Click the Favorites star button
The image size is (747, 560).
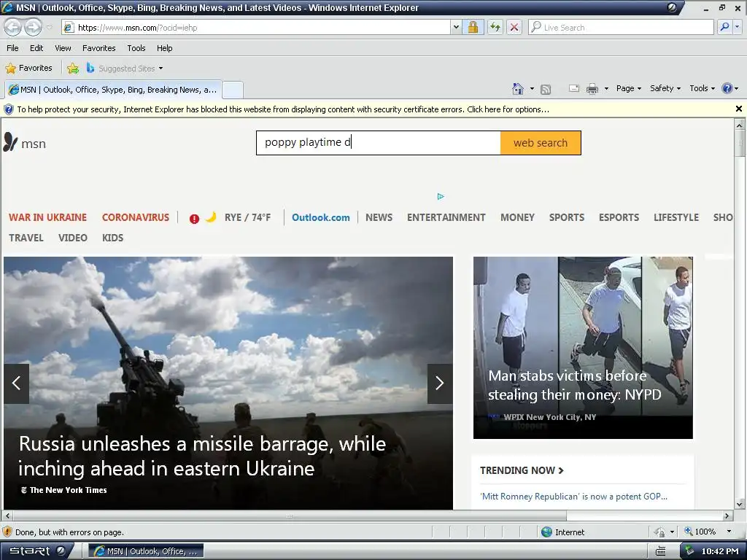[28, 68]
